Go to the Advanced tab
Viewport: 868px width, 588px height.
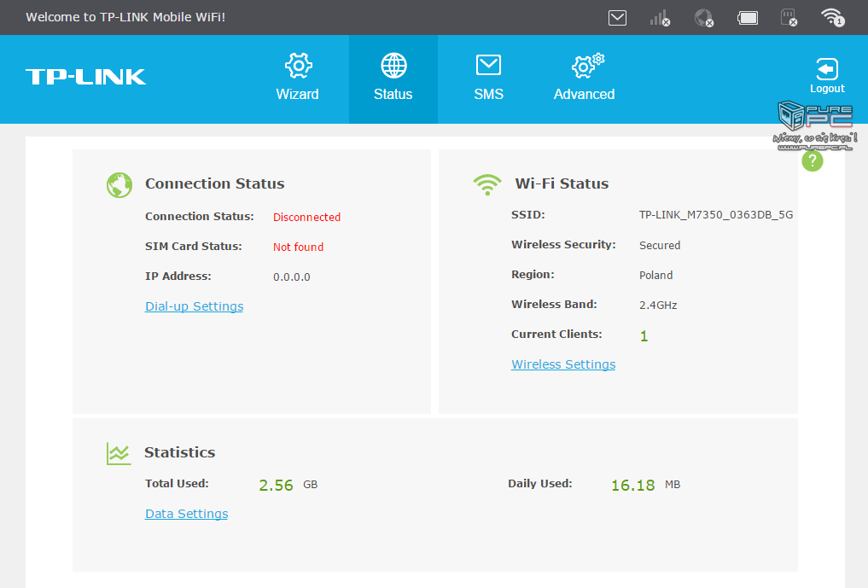pyautogui.click(x=585, y=79)
